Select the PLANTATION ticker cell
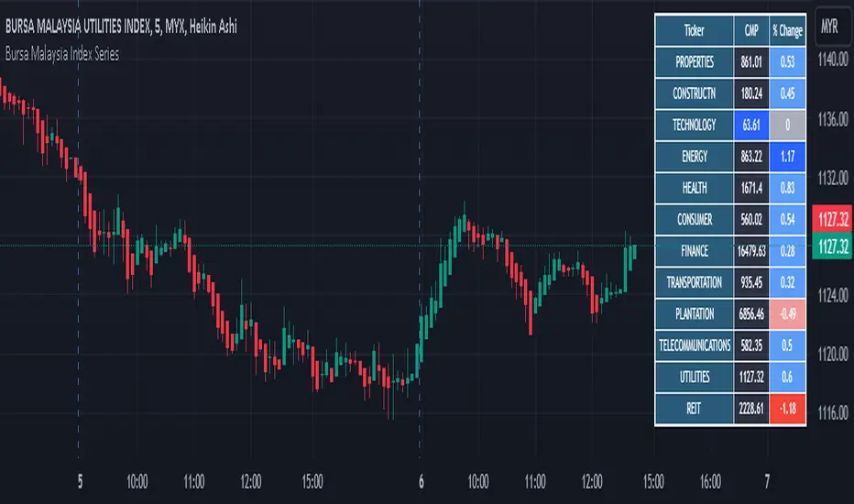Image resolution: width=854 pixels, height=504 pixels. 694,313
